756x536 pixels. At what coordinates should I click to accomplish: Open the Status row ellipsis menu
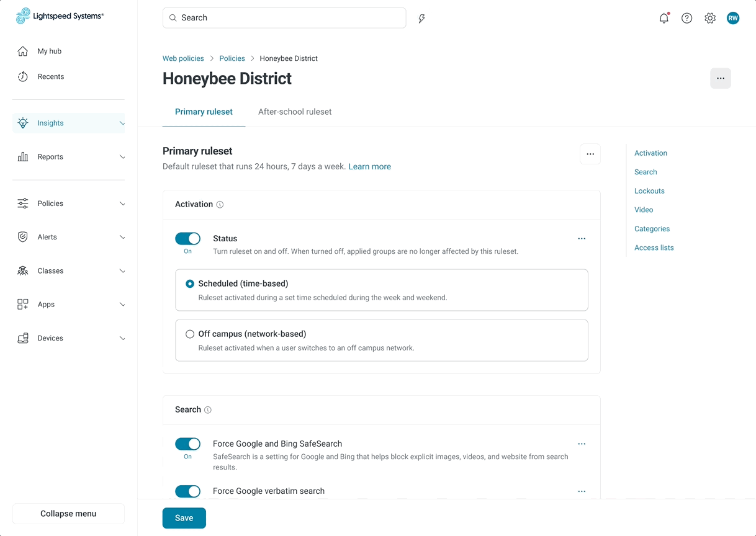coord(582,238)
